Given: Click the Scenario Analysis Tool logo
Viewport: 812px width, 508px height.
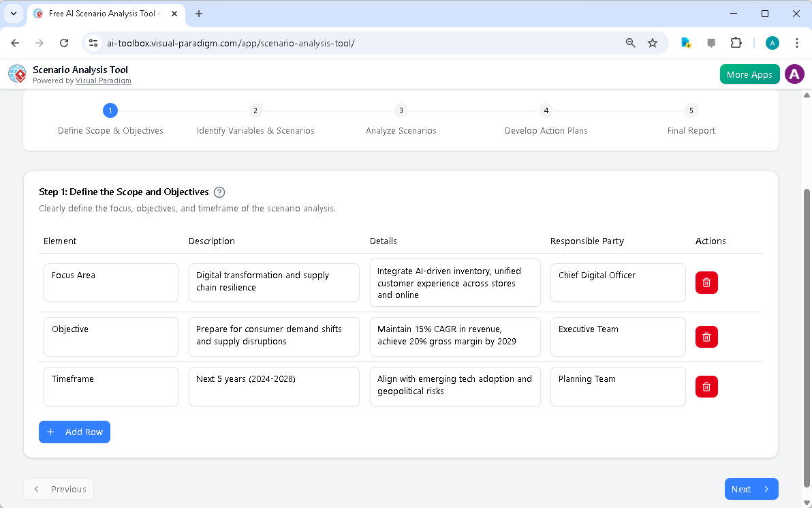Looking at the screenshot, I should [x=16, y=74].
